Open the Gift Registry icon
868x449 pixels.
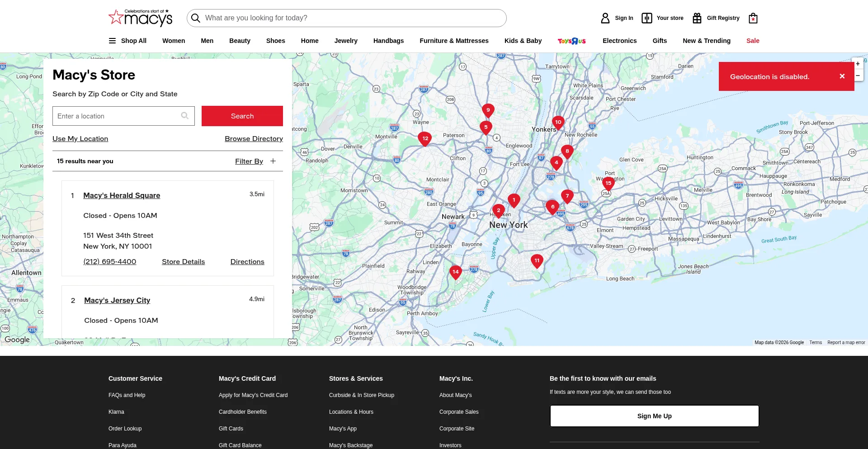pos(697,18)
